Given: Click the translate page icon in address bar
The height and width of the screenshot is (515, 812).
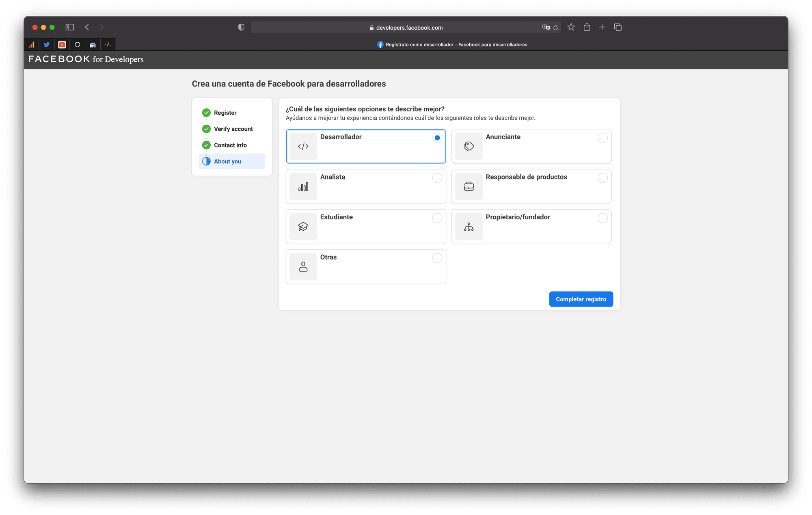Looking at the screenshot, I should point(546,28).
